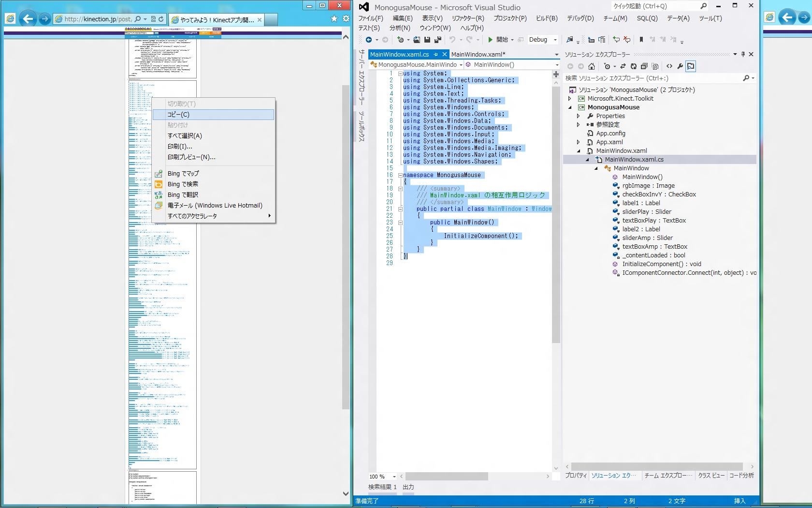Toggle Preview Selected Items in Solution Explorer
Screen dimensions: 812x508
691,66
